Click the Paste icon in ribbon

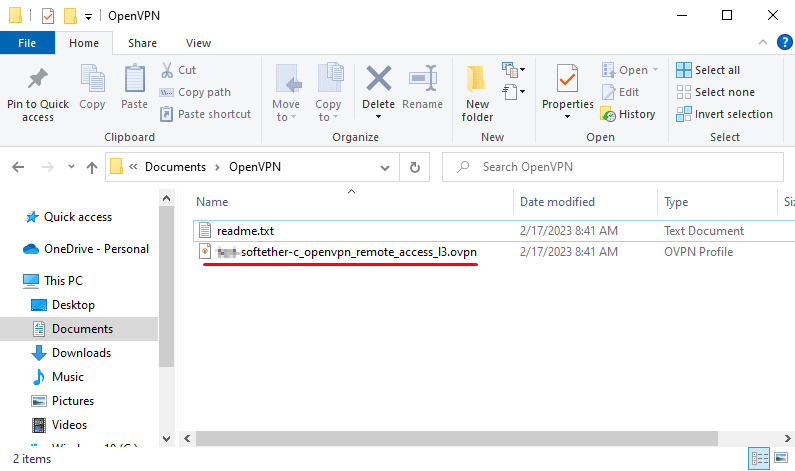[134, 80]
